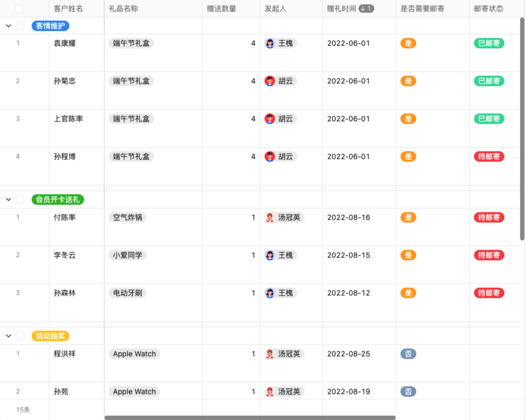525x420 pixels.
Task: Click the gray 否 tag for 程洪祥
Action: [x=408, y=354]
